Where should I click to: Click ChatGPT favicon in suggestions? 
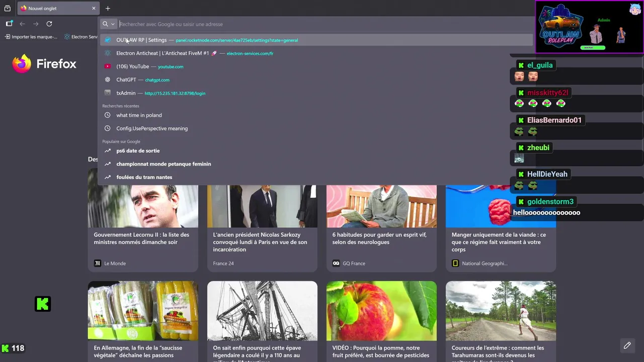pyautogui.click(x=107, y=80)
